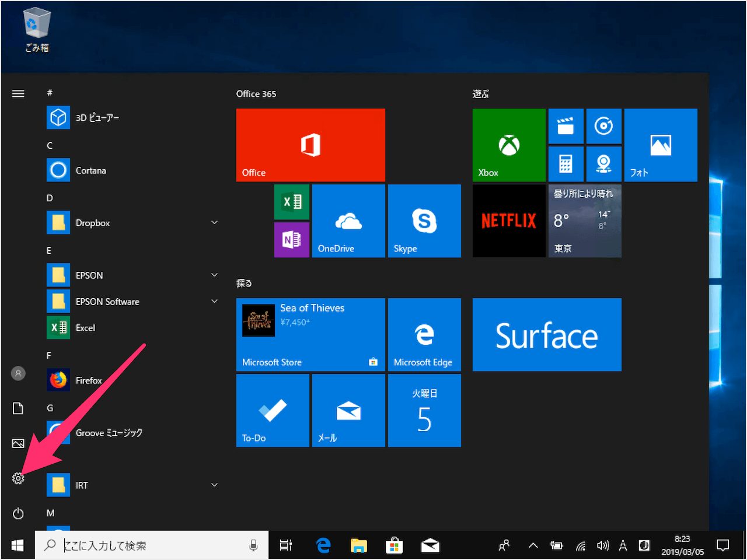Open the Office tile
The image size is (747, 560).
[x=310, y=145]
